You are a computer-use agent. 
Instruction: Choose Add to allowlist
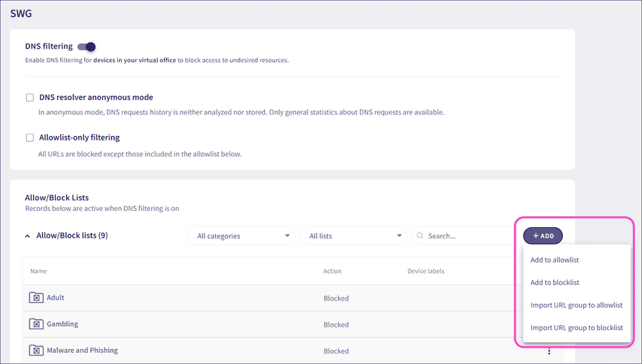click(555, 260)
